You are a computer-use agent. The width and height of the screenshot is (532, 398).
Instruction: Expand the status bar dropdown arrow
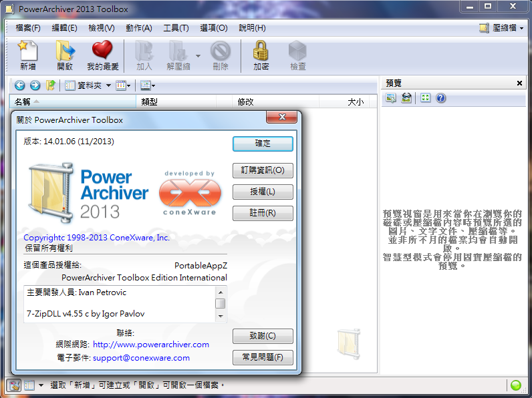point(41,385)
